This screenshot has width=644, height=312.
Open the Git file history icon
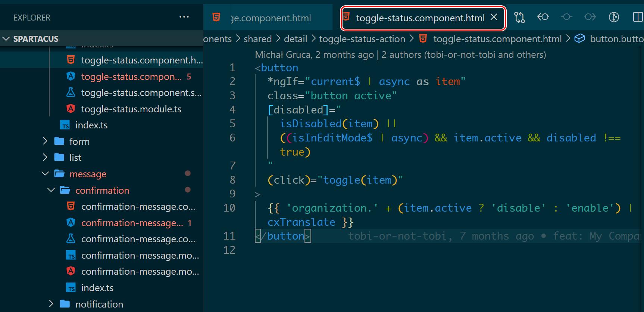tap(614, 17)
